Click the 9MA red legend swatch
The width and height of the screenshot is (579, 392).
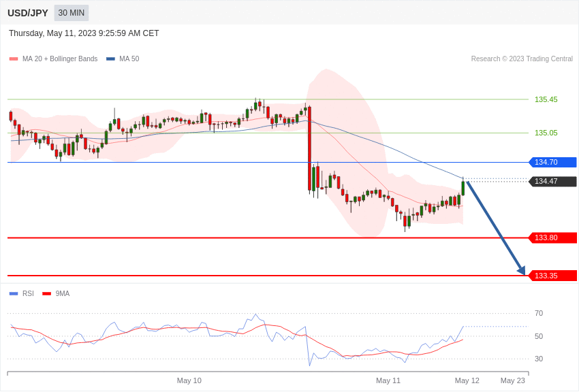pyautogui.click(x=47, y=293)
